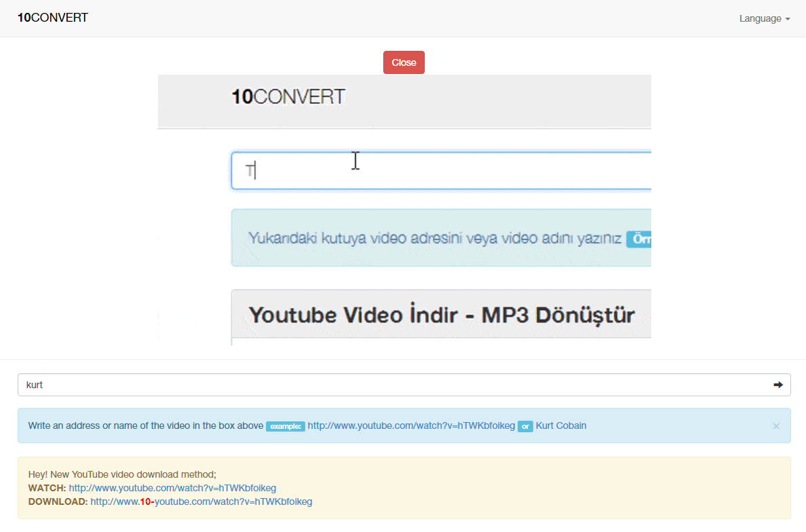Click the 10CONVERT logo inside demo preview
Image resolution: width=806 pixels, height=532 pixels.
(x=288, y=97)
